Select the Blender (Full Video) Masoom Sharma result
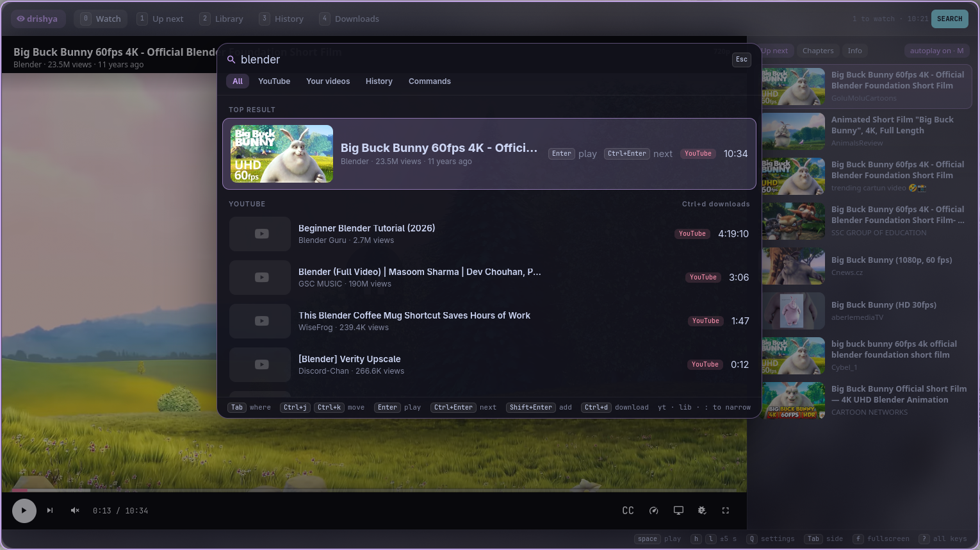980x550 pixels. (489, 278)
